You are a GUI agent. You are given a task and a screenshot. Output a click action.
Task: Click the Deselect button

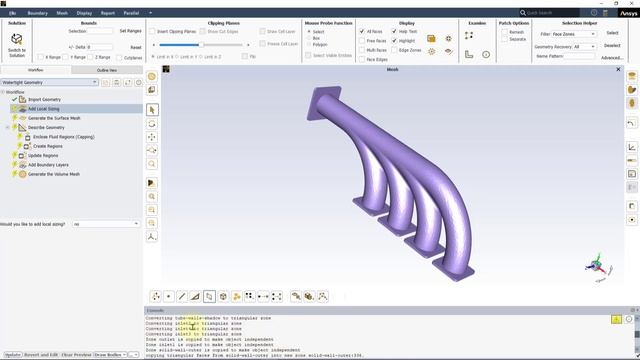(x=612, y=46)
